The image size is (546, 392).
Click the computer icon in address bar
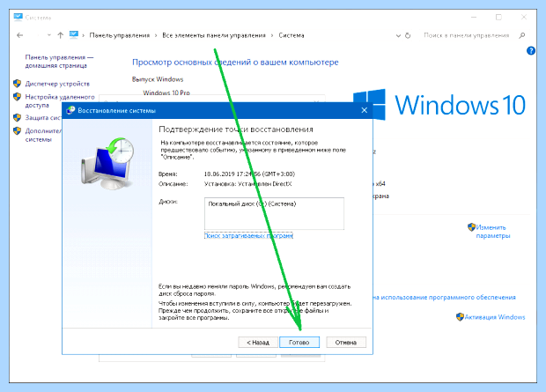[x=74, y=34]
